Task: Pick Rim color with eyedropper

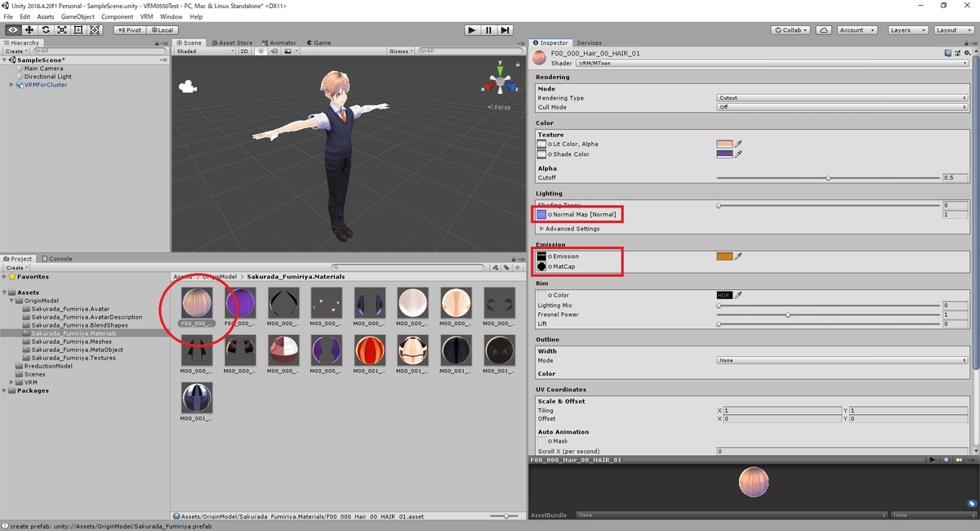Action: pyautogui.click(x=739, y=295)
